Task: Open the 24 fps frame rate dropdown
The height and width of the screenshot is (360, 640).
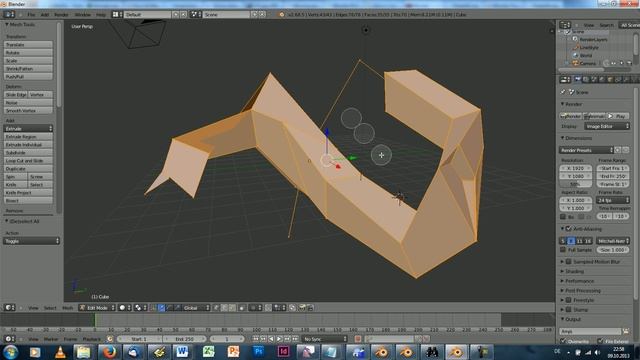Action: (613, 200)
